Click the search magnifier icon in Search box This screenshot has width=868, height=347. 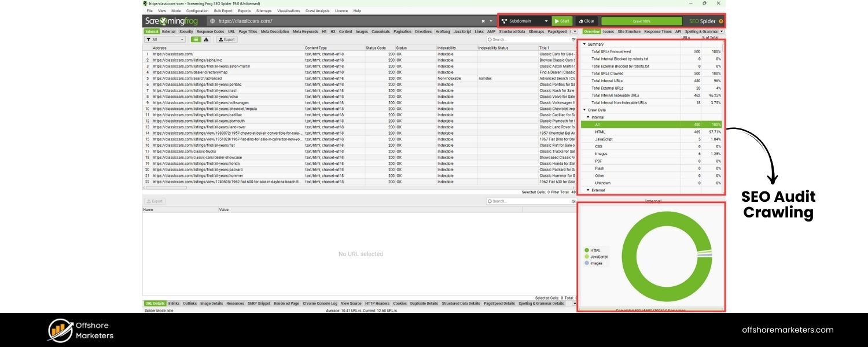coord(491,39)
